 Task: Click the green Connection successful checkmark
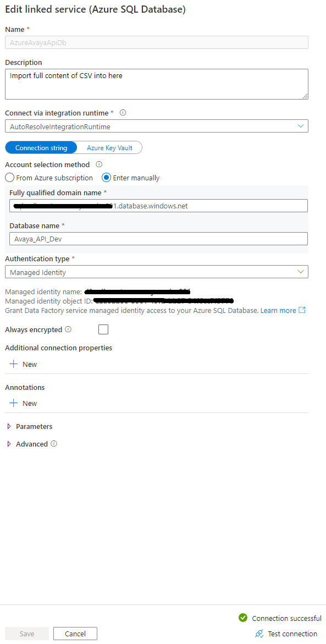pos(242,618)
